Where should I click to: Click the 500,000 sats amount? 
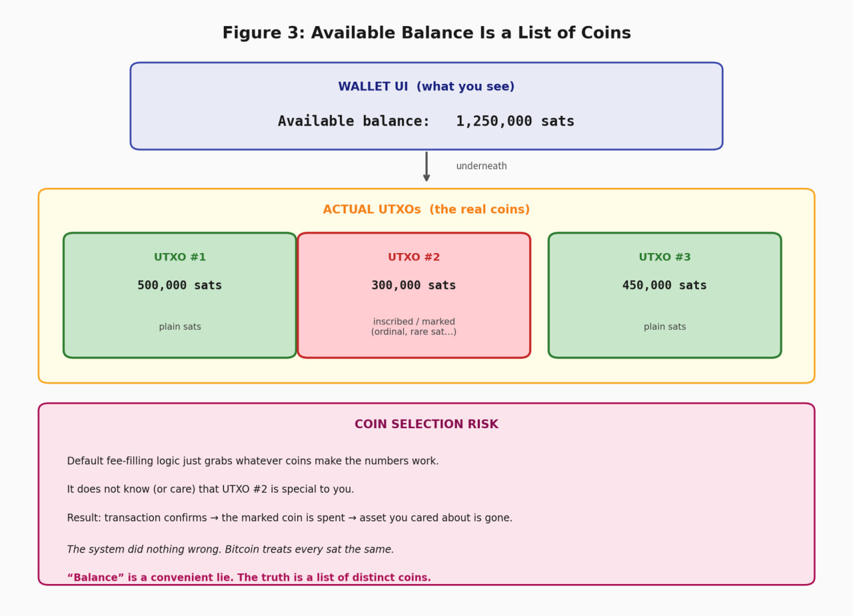click(x=180, y=286)
